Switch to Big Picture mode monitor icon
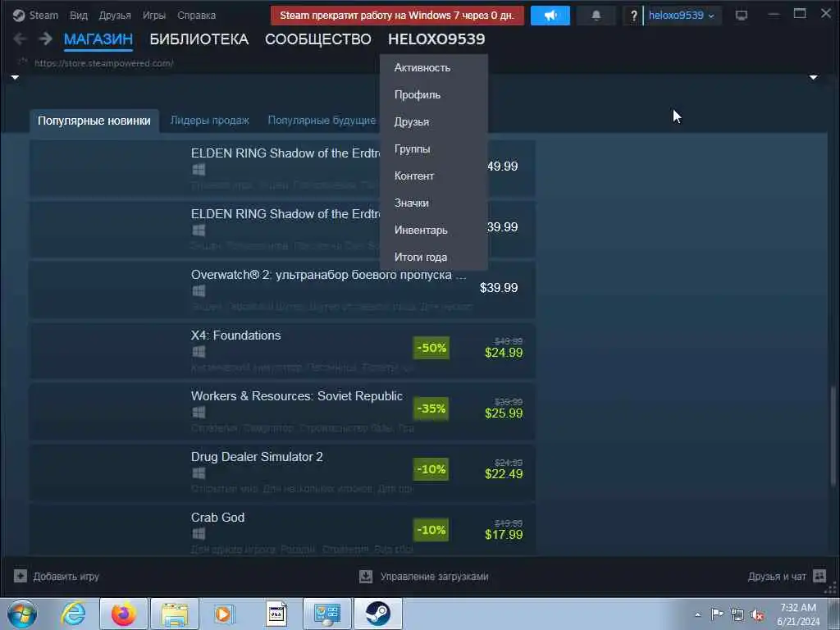The image size is (840, 630). click(x=742, y=15)
